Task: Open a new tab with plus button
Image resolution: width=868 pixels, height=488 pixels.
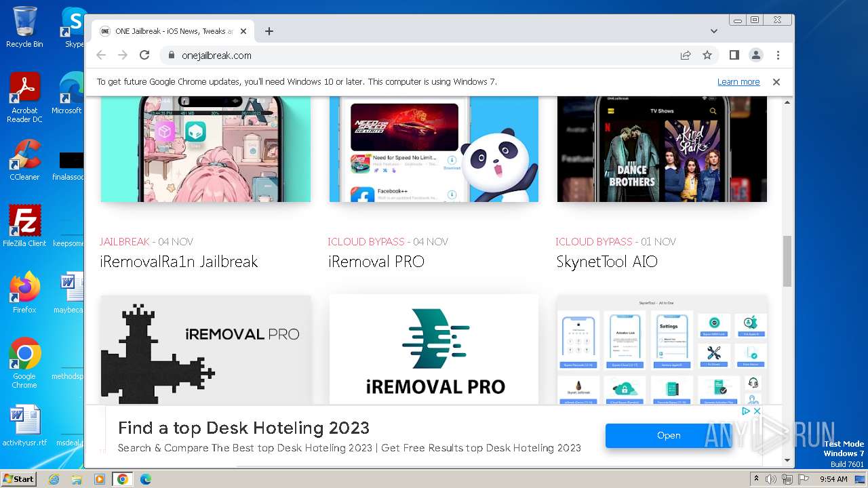Action: [269, 31]
